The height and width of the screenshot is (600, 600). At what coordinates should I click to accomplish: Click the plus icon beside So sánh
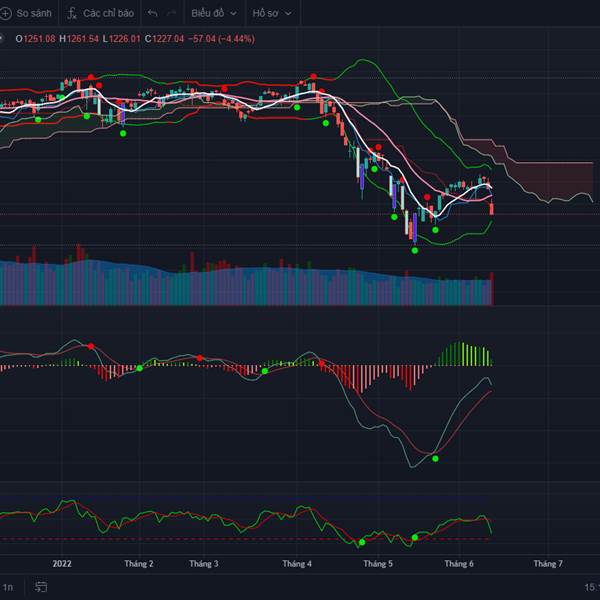[x=5, y=13]
